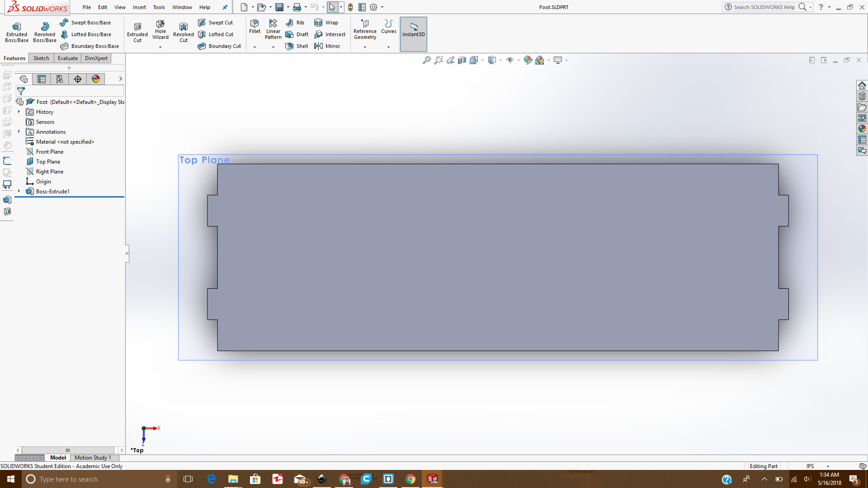Screen dimensions: 868x488
Task: Pin the SOLIDWORKS menu bar
Action: coord(225,7)
